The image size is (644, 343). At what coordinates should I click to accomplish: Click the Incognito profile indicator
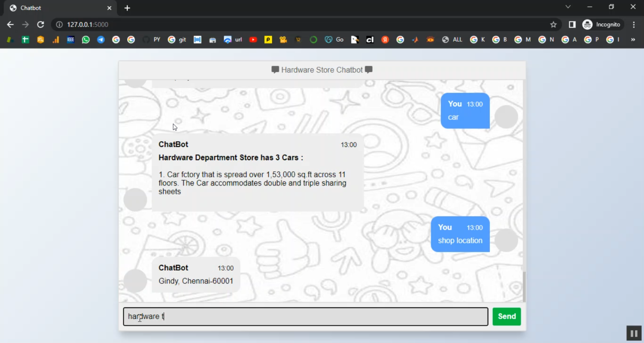pyautogui.click(x=601, y=24)
